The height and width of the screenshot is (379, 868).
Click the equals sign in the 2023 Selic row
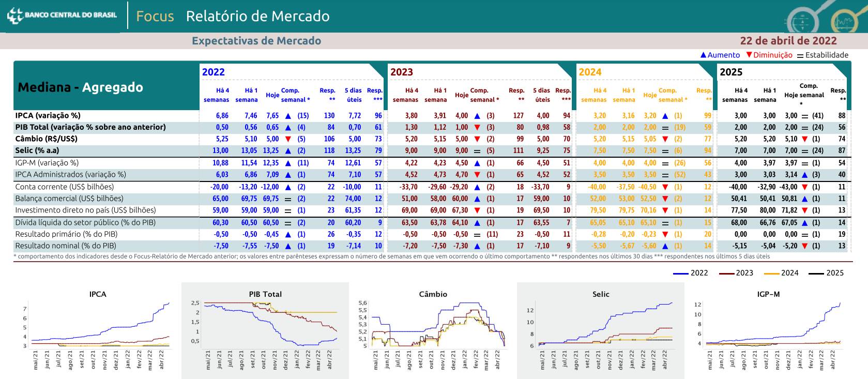(x=477, y=151)
